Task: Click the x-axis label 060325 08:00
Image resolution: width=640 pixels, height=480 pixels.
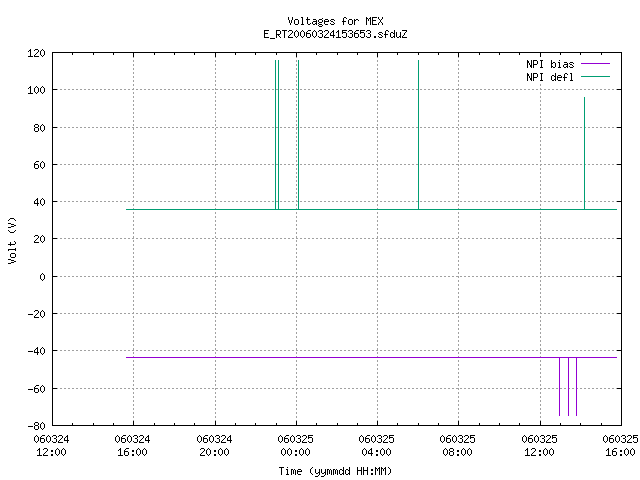Action: click(458, 446)
